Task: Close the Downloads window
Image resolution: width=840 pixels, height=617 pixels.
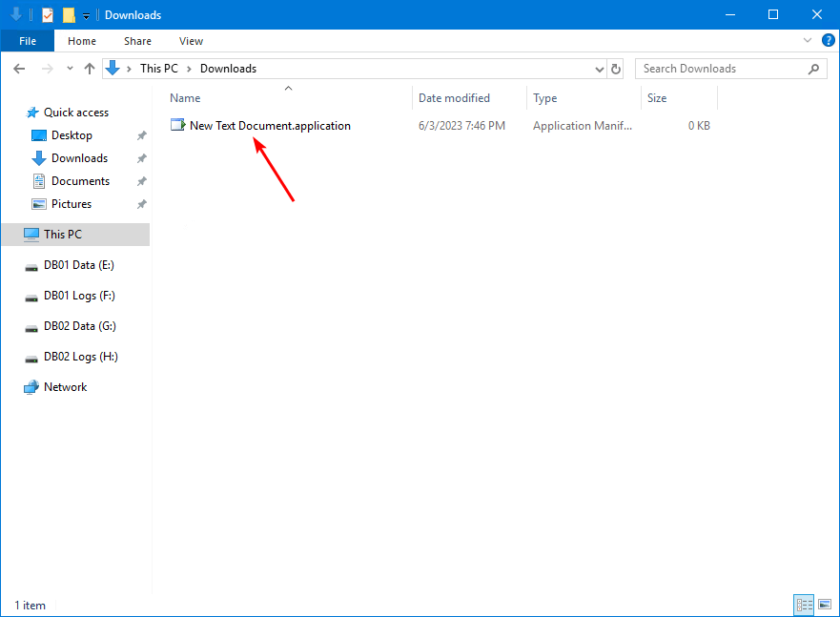Action: point(817,14)
